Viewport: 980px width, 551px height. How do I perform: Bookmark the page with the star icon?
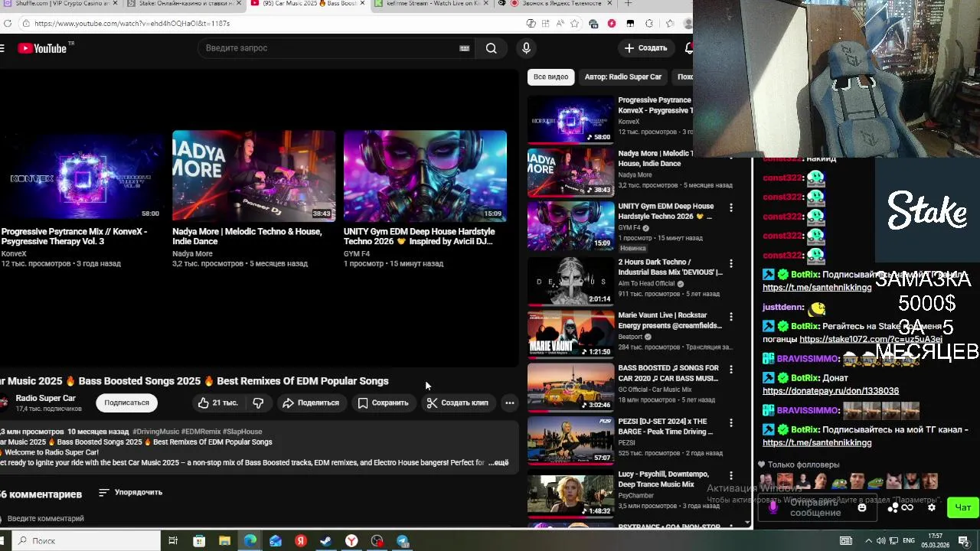(x=575, y=24)
